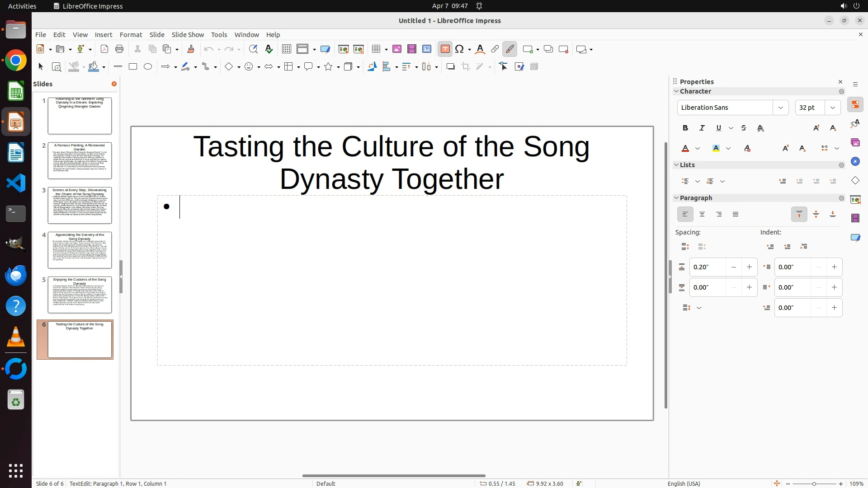
Task: Enable center paragraph alignment
Action: tap(702, 215)
